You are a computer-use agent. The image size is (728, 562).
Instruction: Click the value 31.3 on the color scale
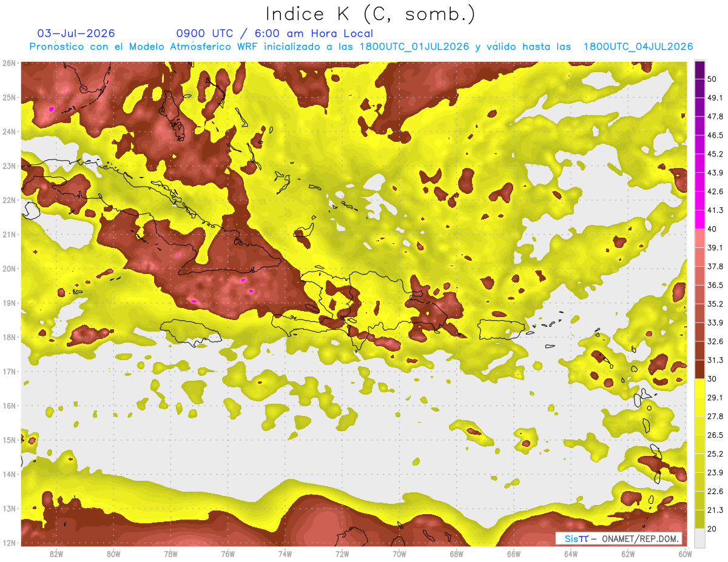click(715, 361)
